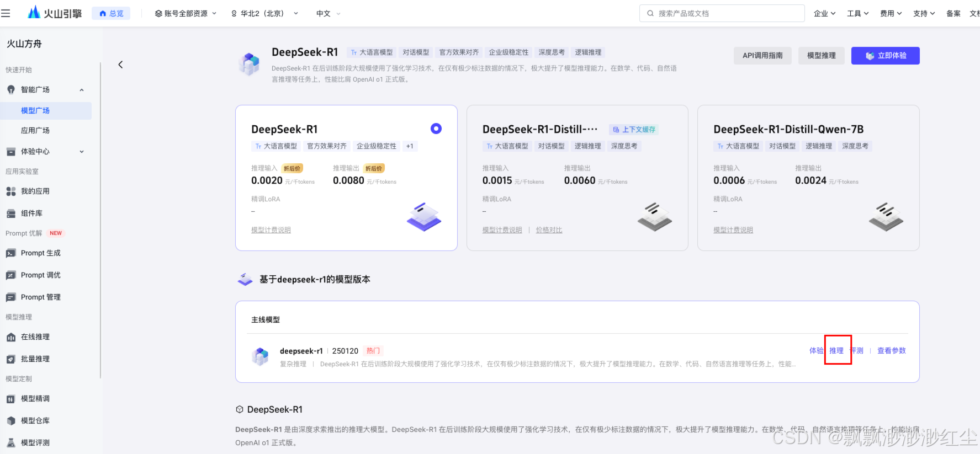This screenshot has width=980, height=454.
Task: Focus the 搜索产品或文档 search field
Action: click(x=722, y=13)
